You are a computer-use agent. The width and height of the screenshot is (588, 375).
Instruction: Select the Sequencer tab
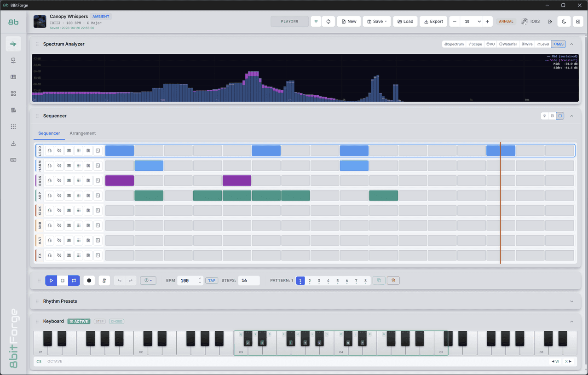pos(49,133)
